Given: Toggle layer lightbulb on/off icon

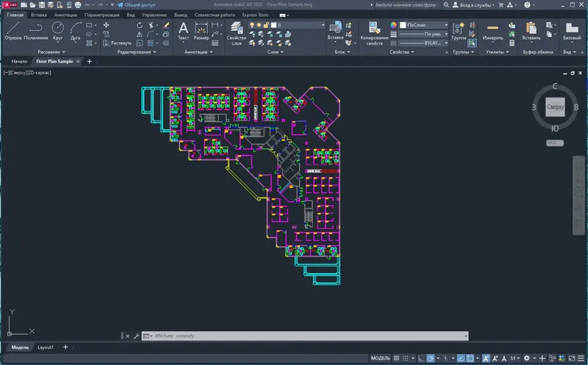Looking at the screenshot, I should point(252,25).
